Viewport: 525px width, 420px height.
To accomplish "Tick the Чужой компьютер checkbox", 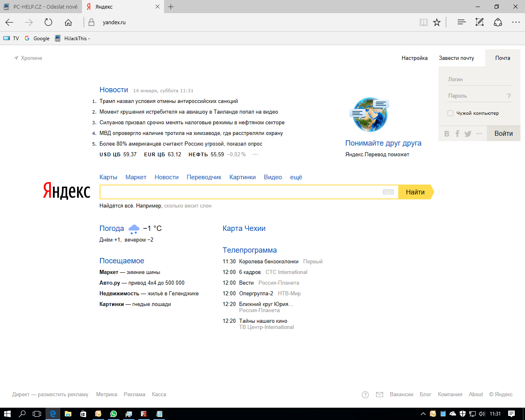I will click(x=450, y=113).
